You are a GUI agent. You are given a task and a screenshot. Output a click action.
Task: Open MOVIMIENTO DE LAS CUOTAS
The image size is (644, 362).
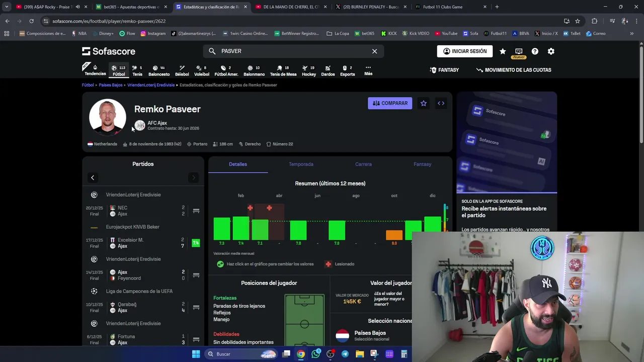(x=514, y=70)
